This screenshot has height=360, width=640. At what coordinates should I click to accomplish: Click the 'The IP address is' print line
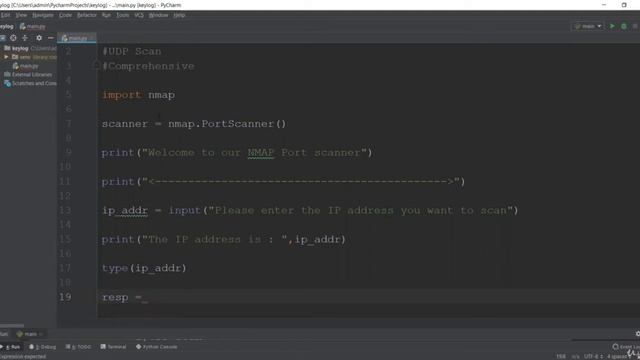(x=224, y=240)
